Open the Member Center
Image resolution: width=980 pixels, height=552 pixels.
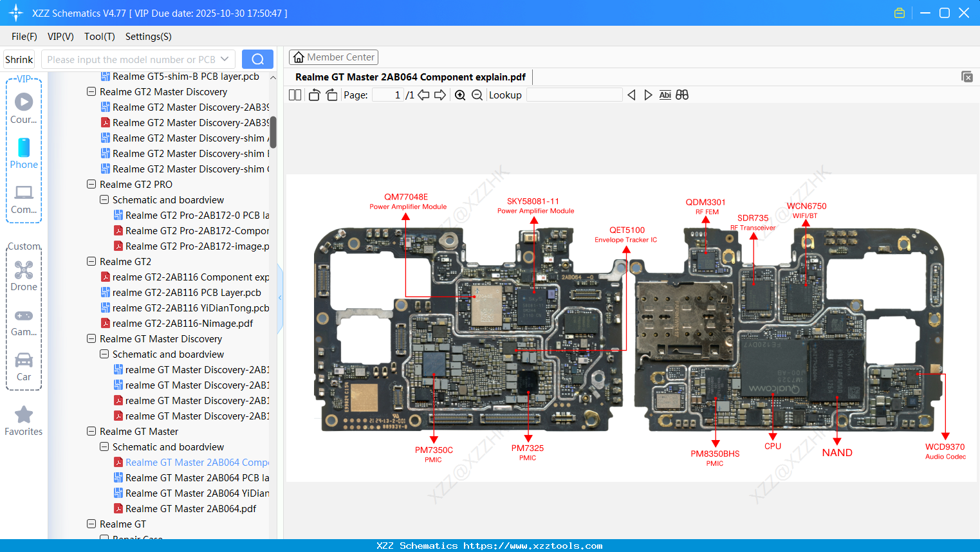click(333, 57)
